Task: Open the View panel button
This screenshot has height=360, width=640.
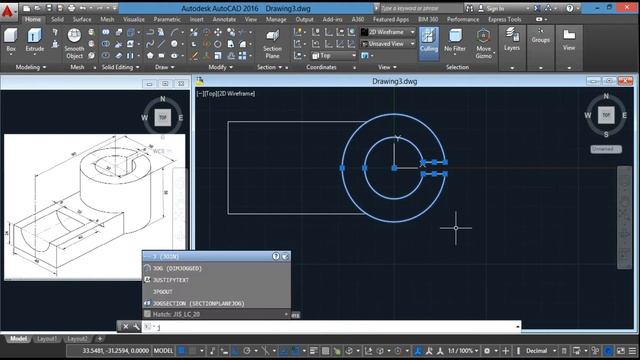Action: point(569,39)
